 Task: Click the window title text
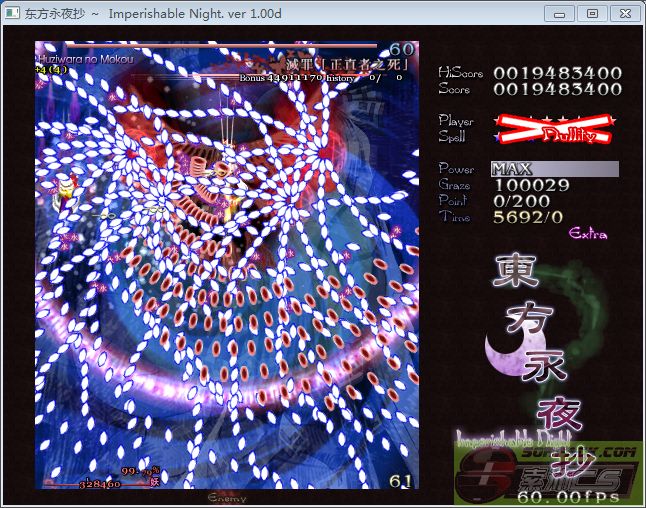pyautogui.click(x=153, y=14)
